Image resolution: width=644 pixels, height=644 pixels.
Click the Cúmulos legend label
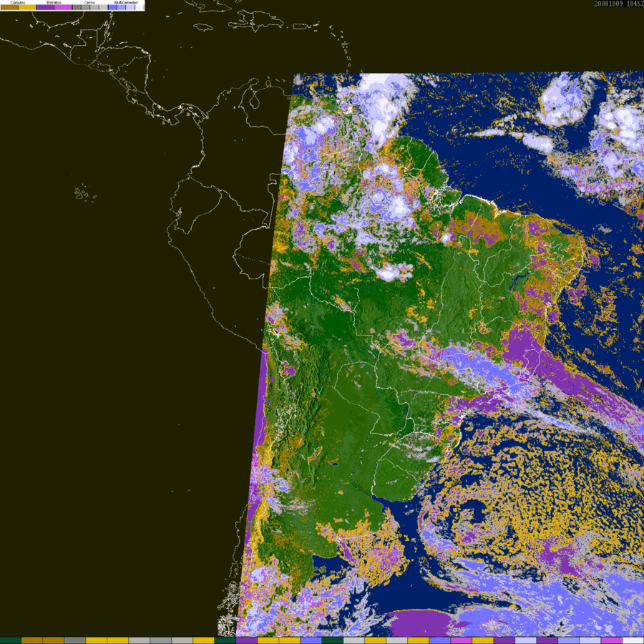[x=18, y=2]
